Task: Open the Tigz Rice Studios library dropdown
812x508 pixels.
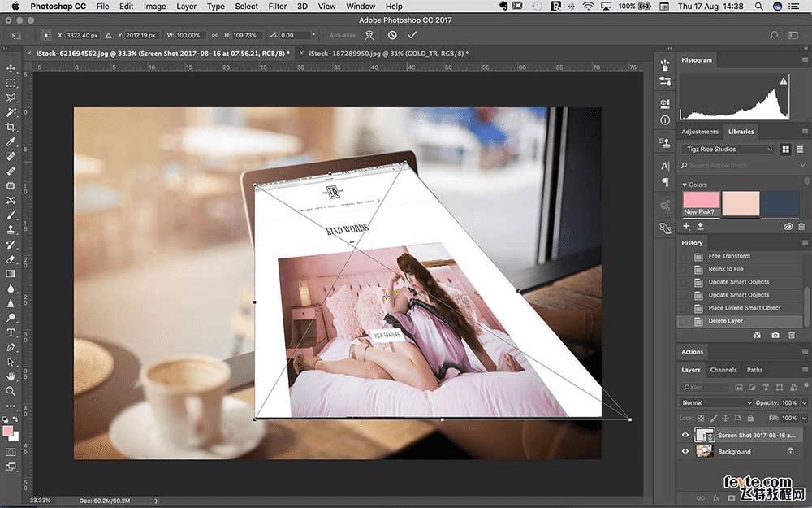Action: click(727, 150)
